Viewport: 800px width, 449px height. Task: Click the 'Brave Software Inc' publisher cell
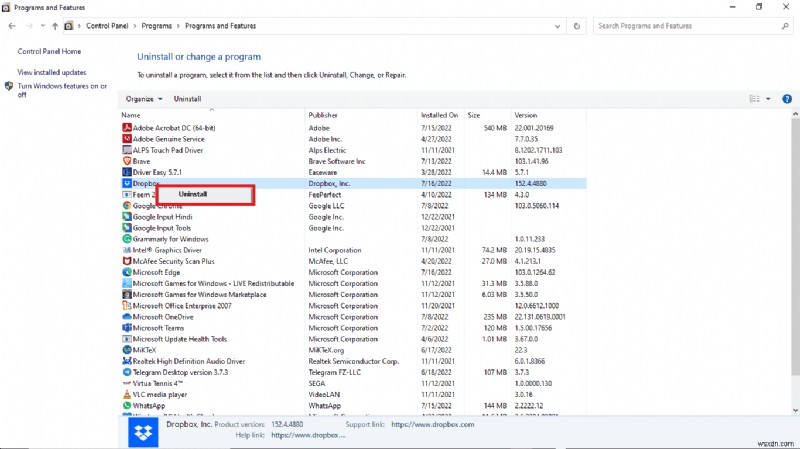(x=337, y=161)
